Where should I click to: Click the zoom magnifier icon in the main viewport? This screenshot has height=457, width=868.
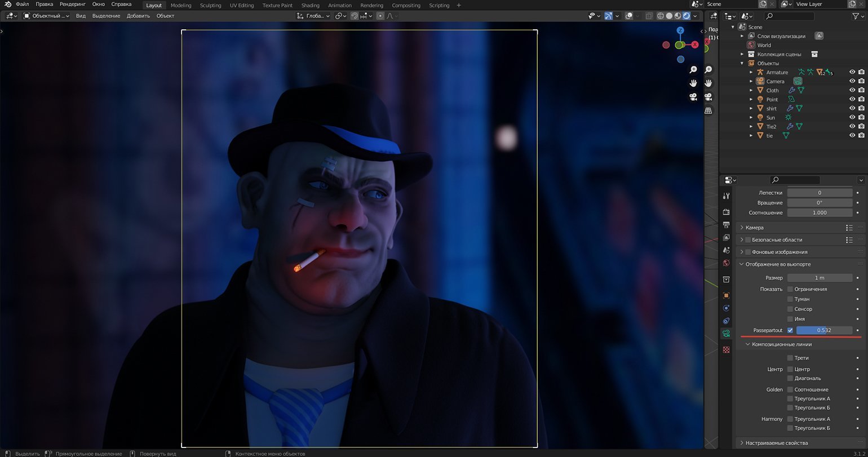(693, 69)
